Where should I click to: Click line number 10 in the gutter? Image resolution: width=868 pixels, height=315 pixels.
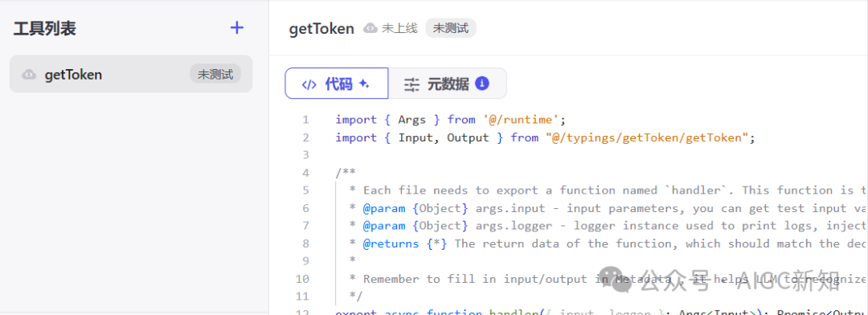[x=303, y=279]
